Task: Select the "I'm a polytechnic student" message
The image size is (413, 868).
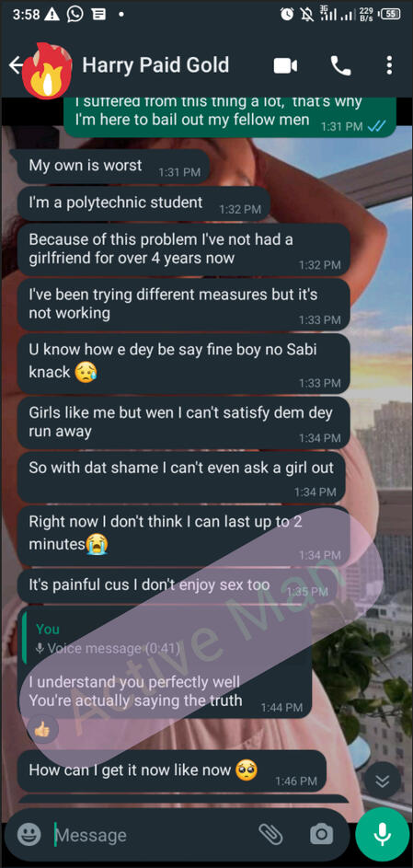Action: pyautogui.click(x=144, y=204)
